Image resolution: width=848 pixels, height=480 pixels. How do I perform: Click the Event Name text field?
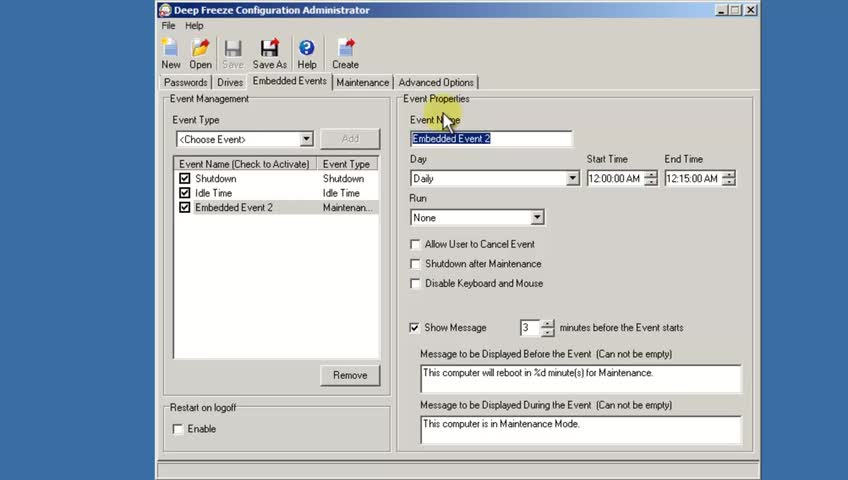(x=491, y=139)
